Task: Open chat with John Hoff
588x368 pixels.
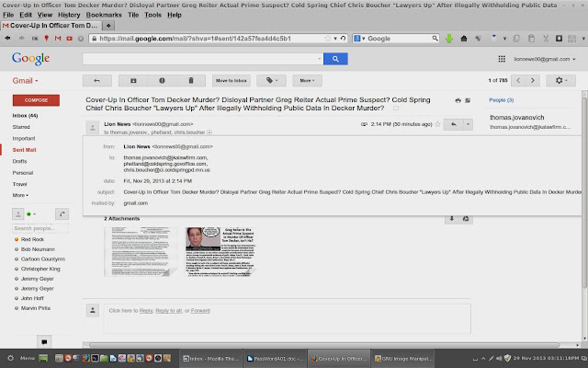Action: (32, 298)
